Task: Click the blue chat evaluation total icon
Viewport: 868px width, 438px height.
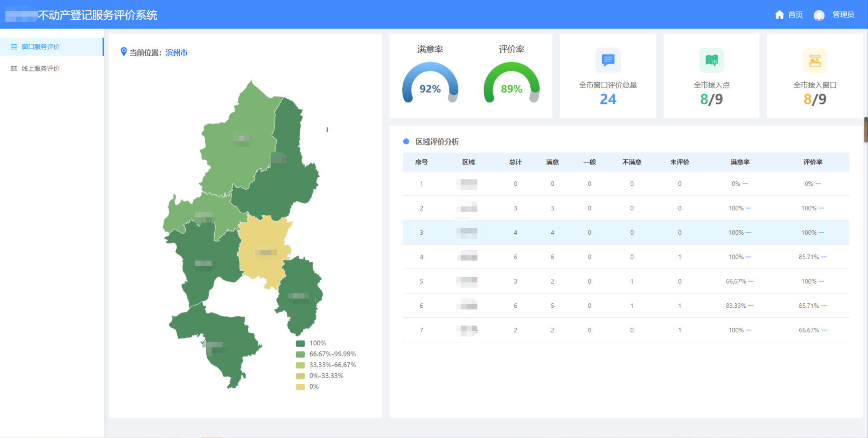Action: click(x=608, y=60)
